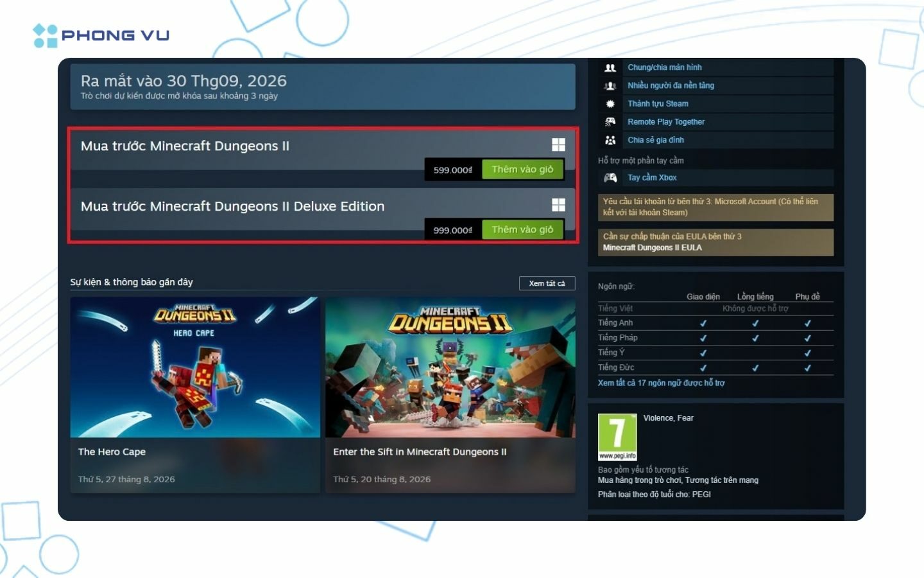Click the 'Tiếng Pháp' language row

715,338
